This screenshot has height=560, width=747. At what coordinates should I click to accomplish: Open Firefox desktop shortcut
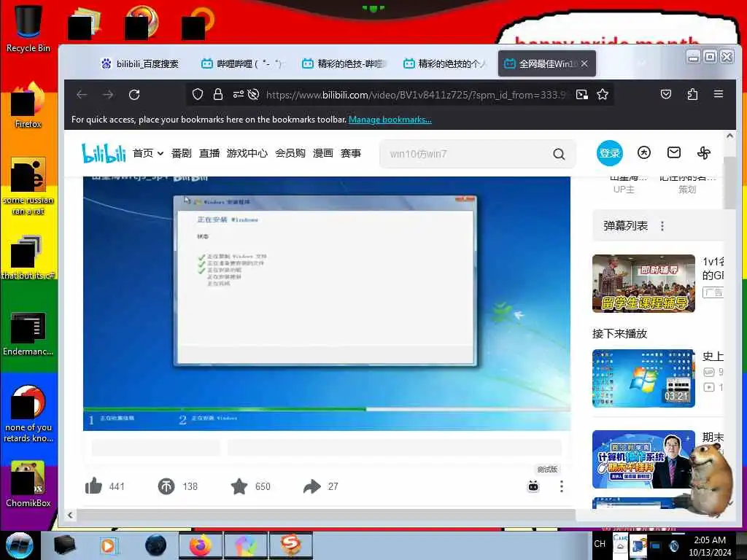point(28,106)
